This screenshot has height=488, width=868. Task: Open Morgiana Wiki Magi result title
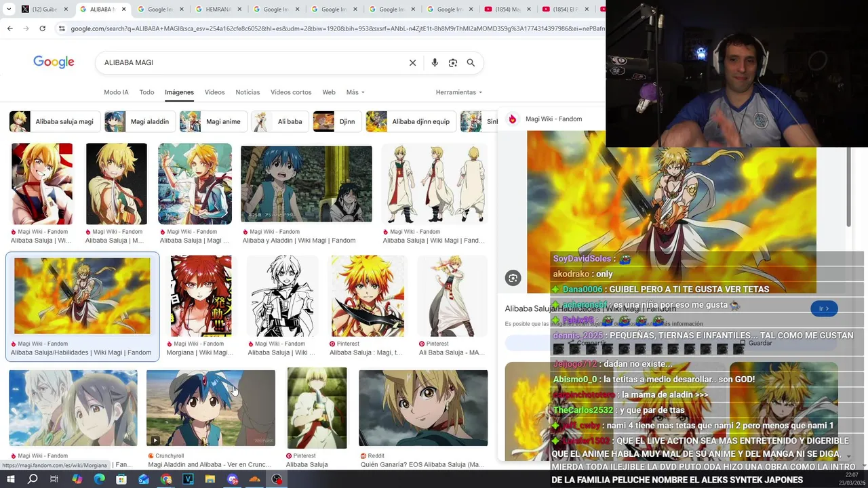199,352
